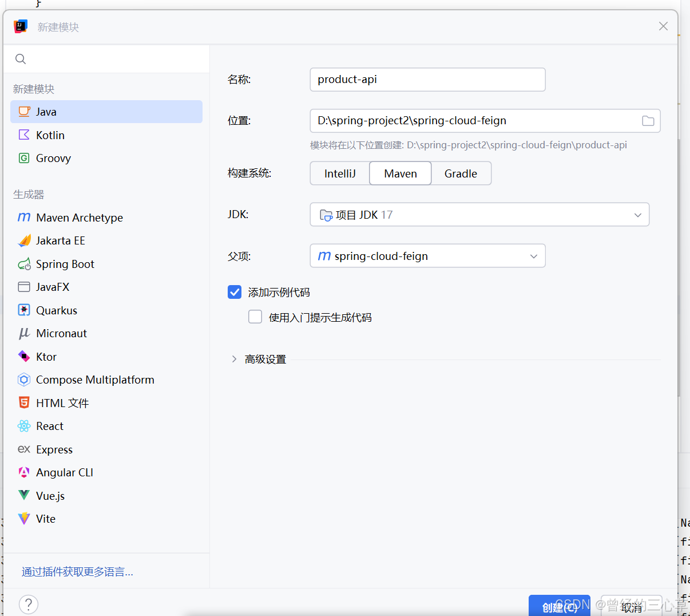690x616 pixels.
Task: Select Quarkus generator entry
Action: click(106, 310)
